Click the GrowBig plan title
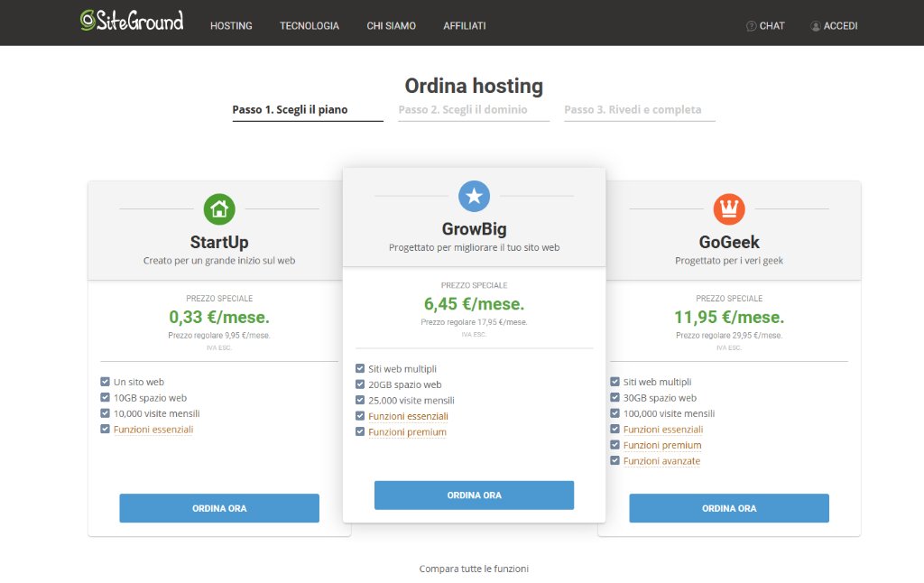 474,229
